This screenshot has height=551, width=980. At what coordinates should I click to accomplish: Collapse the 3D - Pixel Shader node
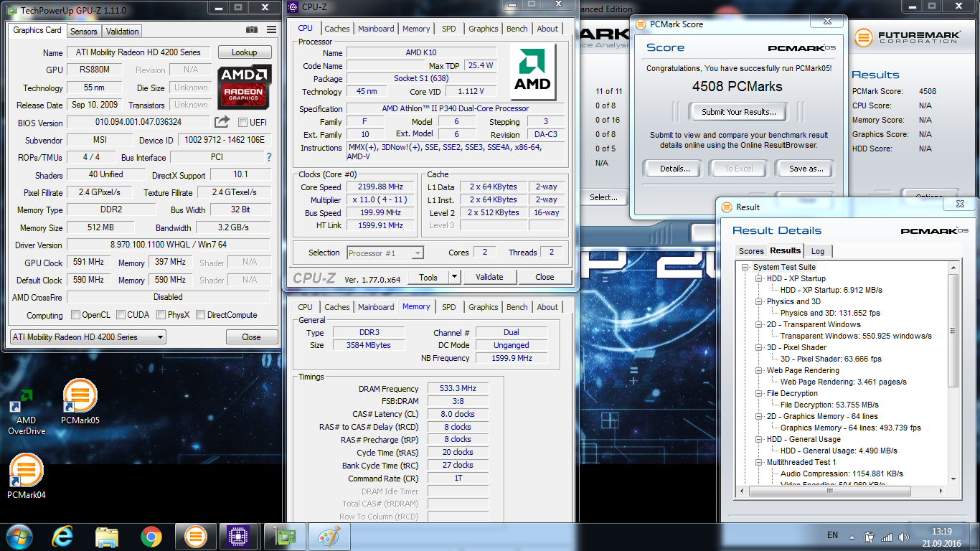(760, 347)
